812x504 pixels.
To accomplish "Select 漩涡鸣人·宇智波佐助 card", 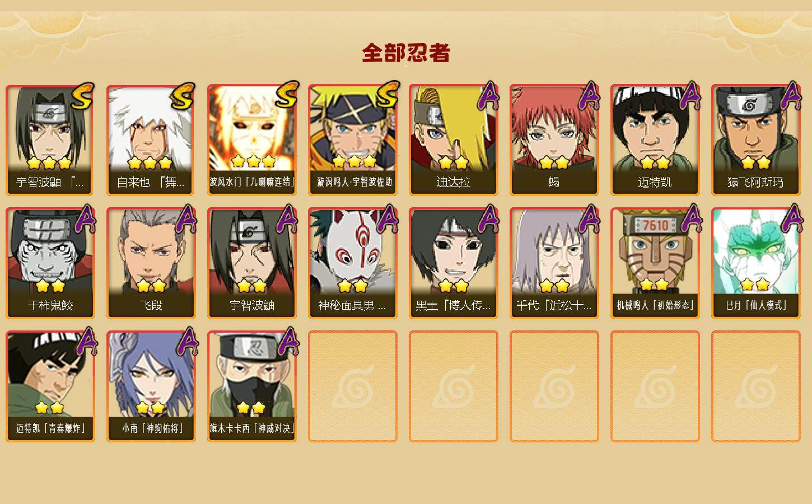I will point(353,140).
